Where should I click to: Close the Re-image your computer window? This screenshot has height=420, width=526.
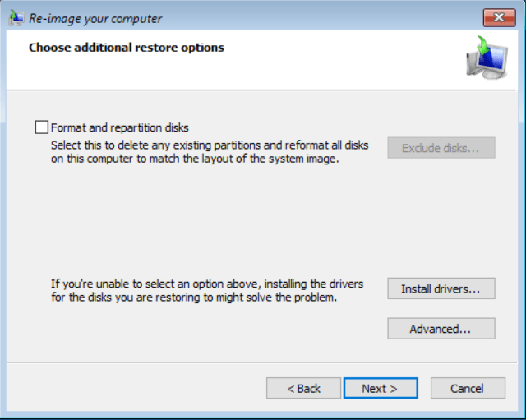pyautogui.click(x=500, y=18)
